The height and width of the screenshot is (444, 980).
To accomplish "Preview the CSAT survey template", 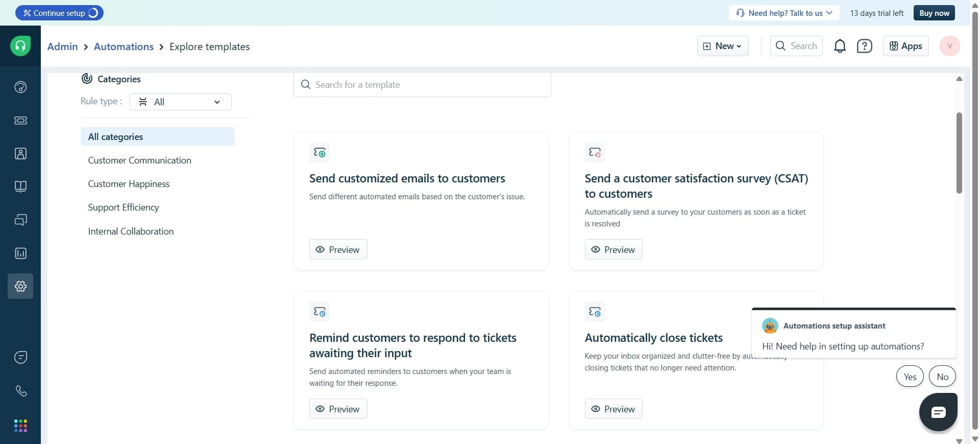I will [x=613, y=249].
